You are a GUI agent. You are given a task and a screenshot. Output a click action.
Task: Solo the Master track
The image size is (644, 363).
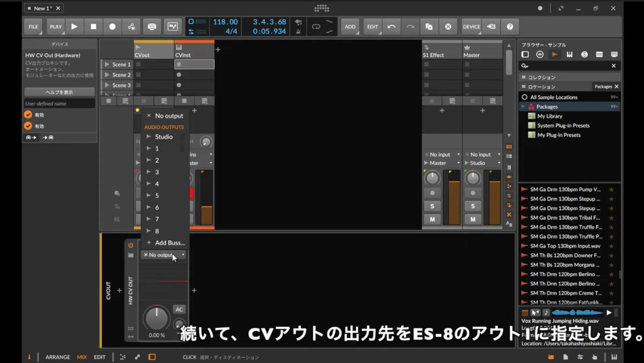[473, 206]
